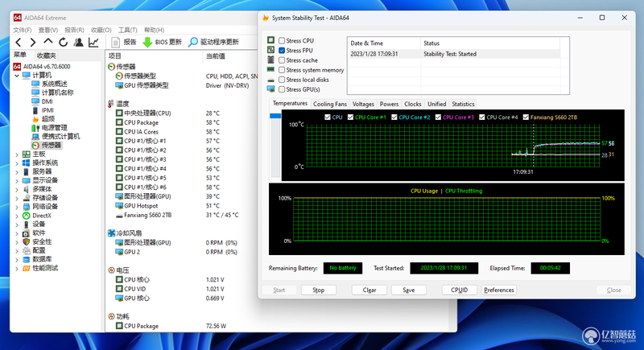Select 系统概述 in the tree
644x350 pixels.
[x=54, y=84]
